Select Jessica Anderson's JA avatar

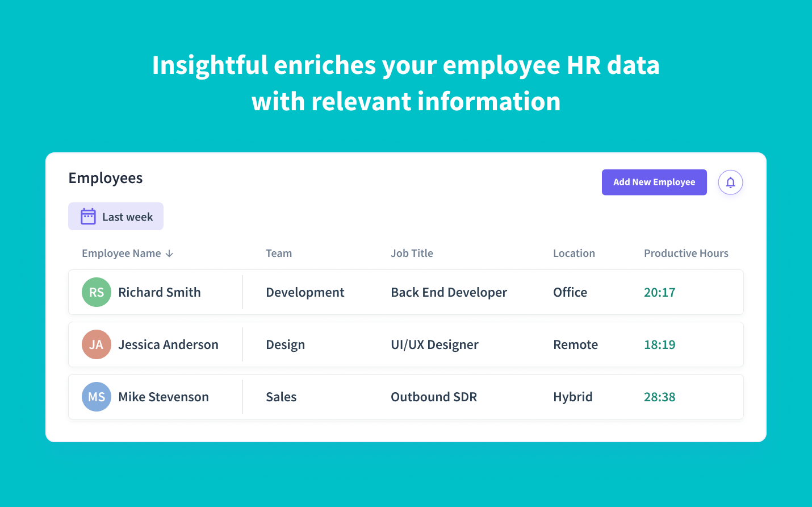[x=97, y=344]
